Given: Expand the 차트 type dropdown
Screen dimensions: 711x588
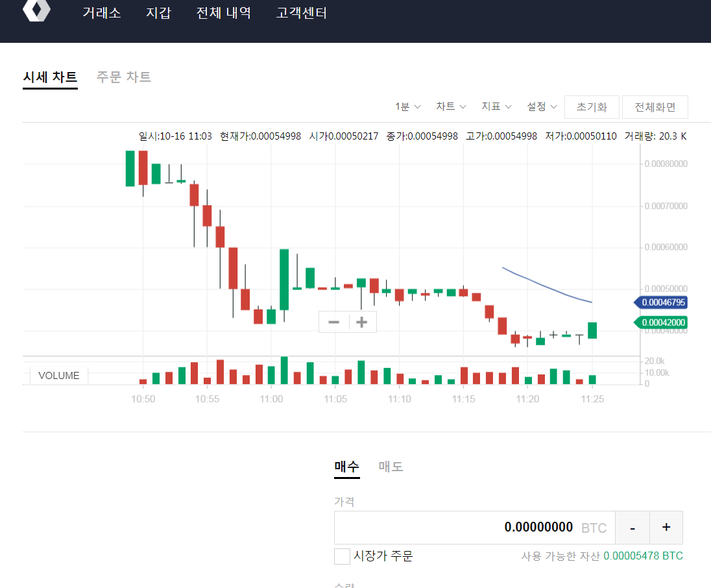Looking at the screenshot, I should click(451, 106).
